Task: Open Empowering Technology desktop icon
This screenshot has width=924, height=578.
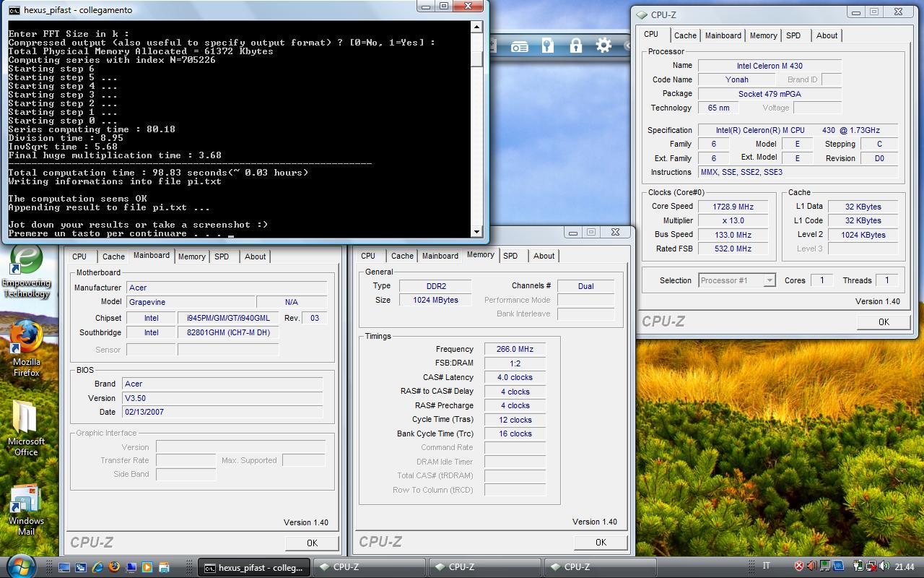Action: tap(26, 272)
